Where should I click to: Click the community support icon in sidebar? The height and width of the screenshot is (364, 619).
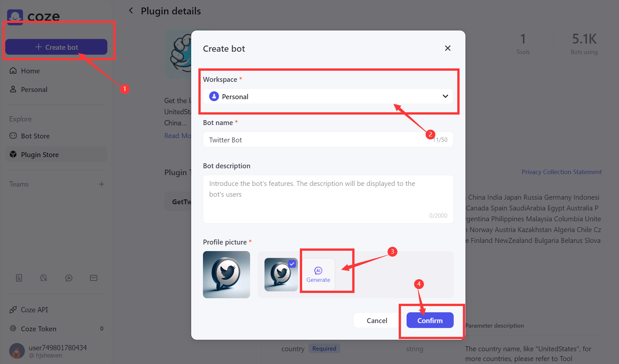(x=44, y=278)
